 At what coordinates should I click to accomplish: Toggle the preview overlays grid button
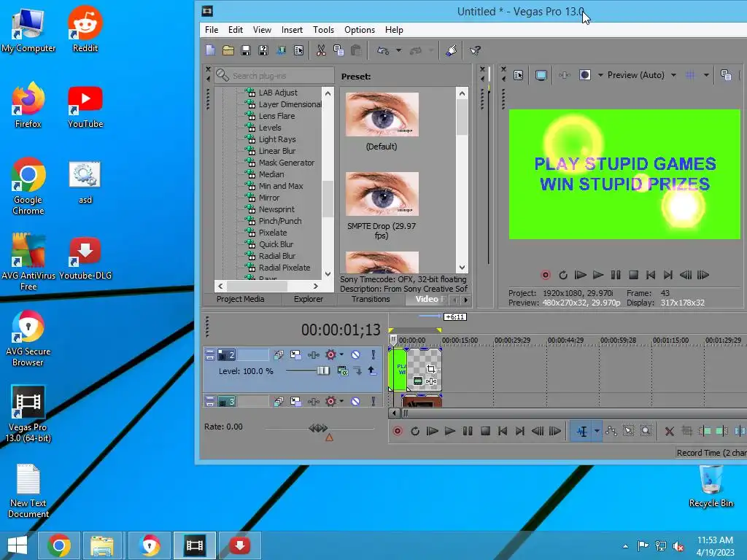pos(690,75)
